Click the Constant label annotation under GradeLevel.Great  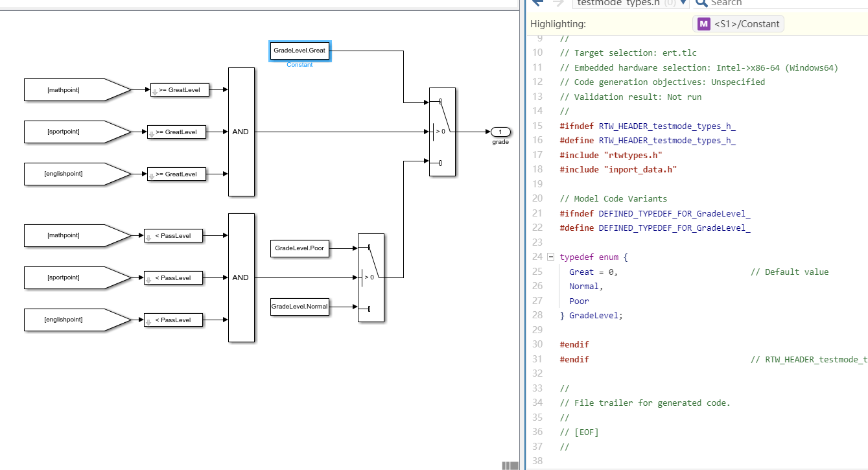(299, 65)
